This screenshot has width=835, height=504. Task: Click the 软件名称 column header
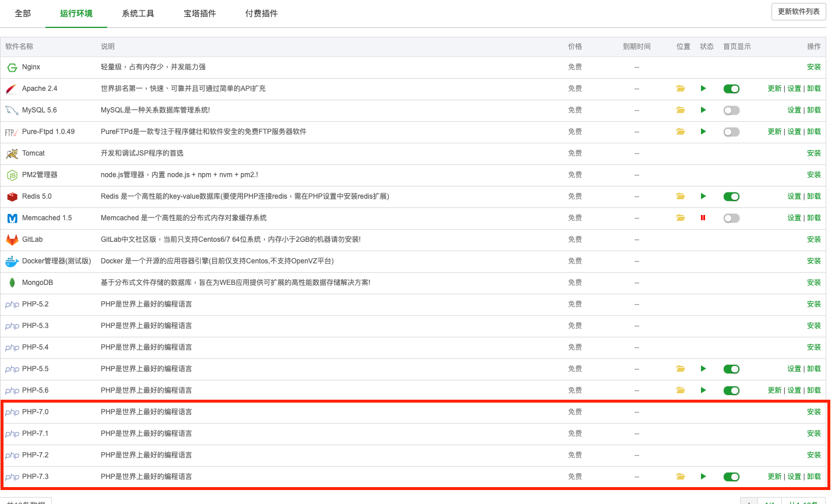coord(19,47)
